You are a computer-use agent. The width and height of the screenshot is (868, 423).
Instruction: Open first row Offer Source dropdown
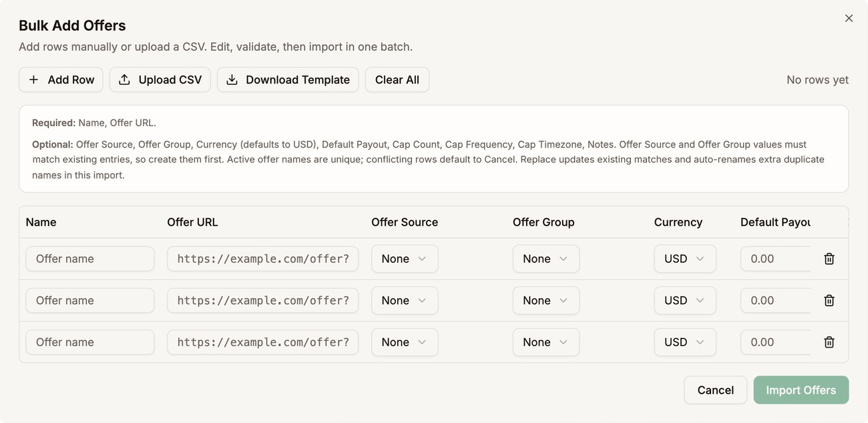click(x=405, y=259)
